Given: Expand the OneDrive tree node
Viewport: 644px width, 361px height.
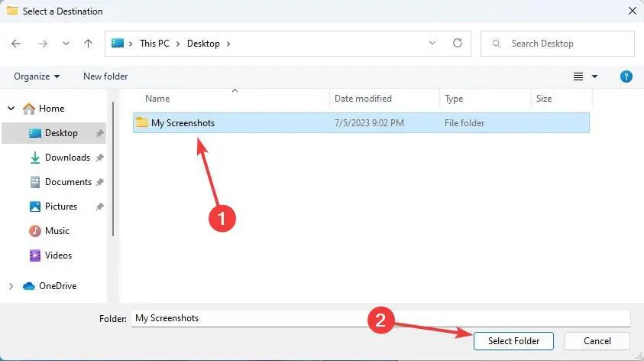Looking at the screenshot, I should click(x=11, y=286).
